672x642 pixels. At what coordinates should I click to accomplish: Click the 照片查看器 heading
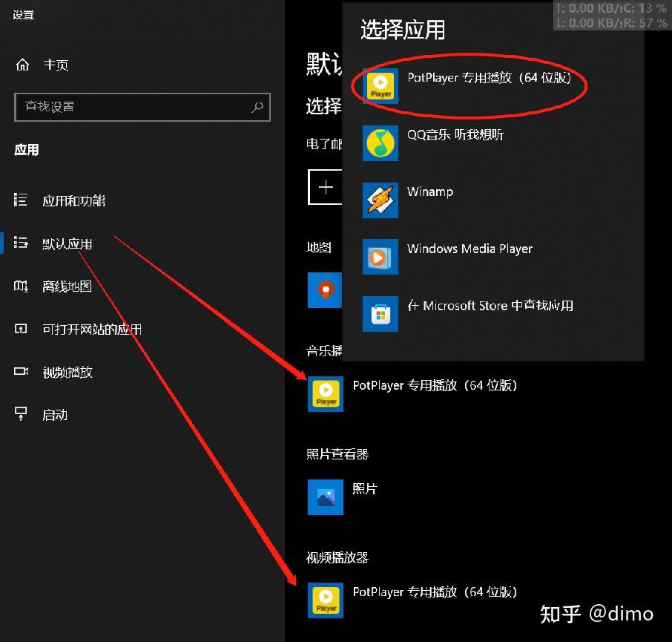(x=337, y=453)
